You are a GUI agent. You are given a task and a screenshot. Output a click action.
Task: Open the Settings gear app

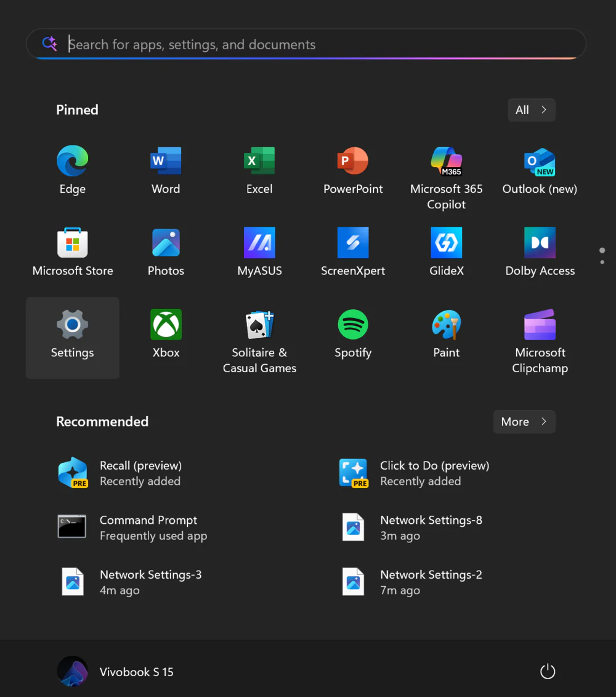[73, 337]
